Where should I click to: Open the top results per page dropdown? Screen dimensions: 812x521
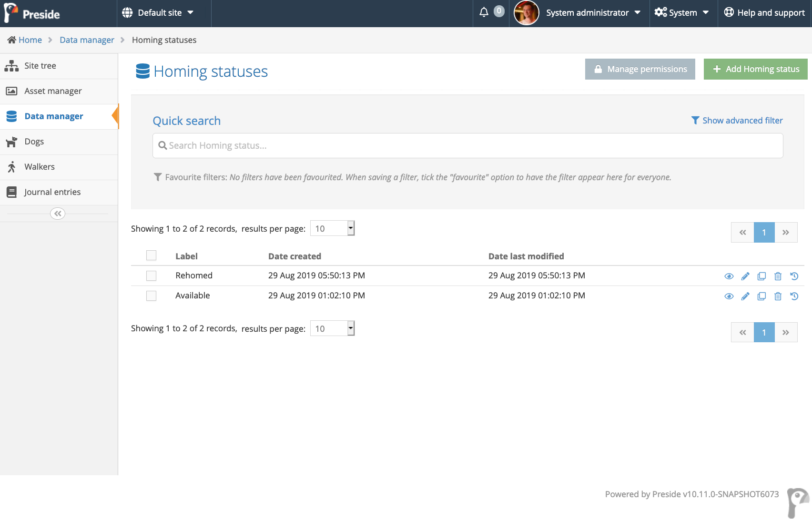(x=332, y=228)
